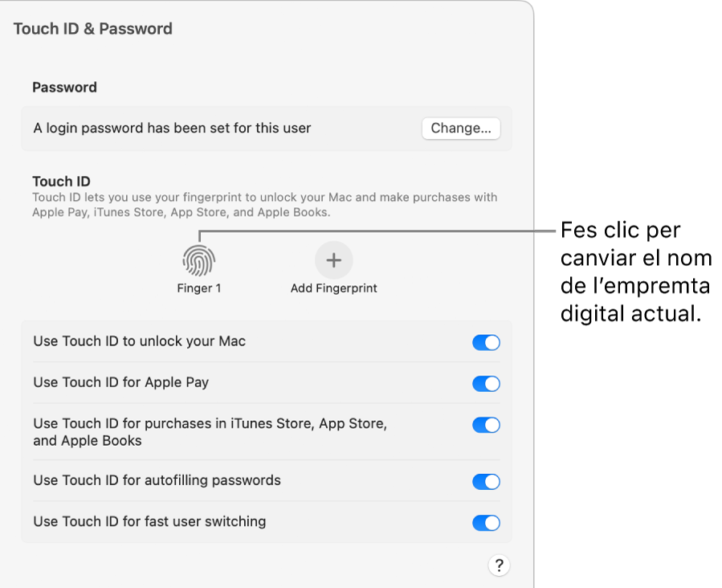Click the Finger 1 name label
This screenshot has height=588, width=722.
pos(198,287)
